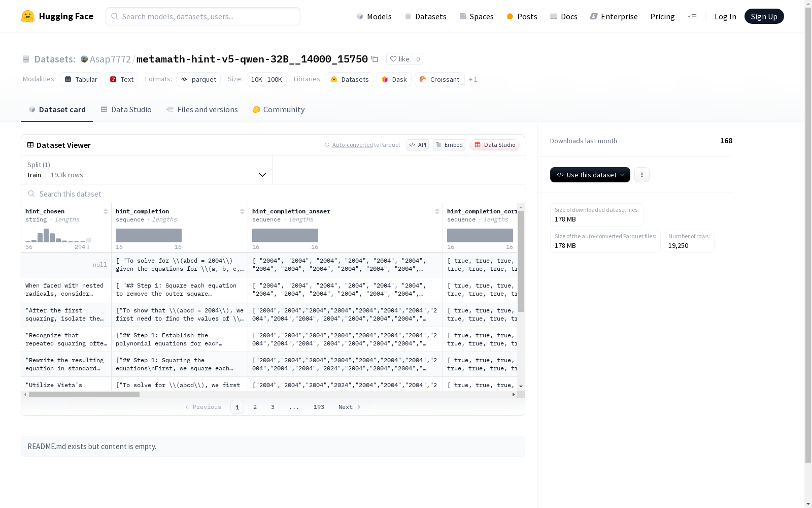Click the Datasets library tag
812x508 pixels.
[x=350, y=79]
